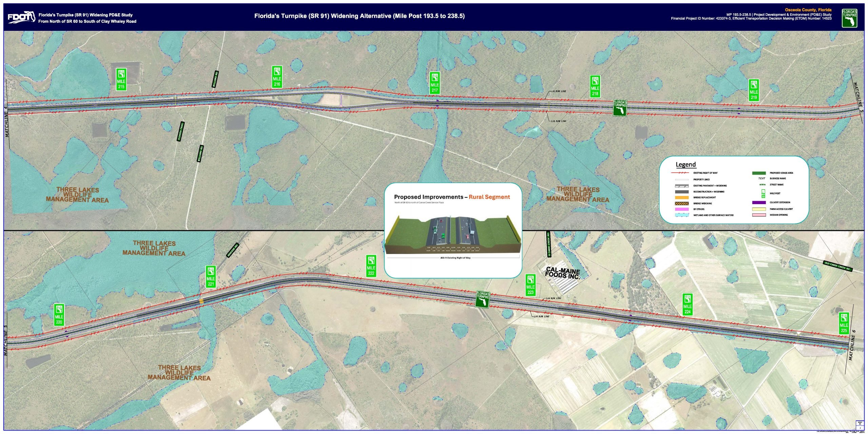
Task: Click Florida's Turnpike shield near Mile 223
Action: [483, 299]
